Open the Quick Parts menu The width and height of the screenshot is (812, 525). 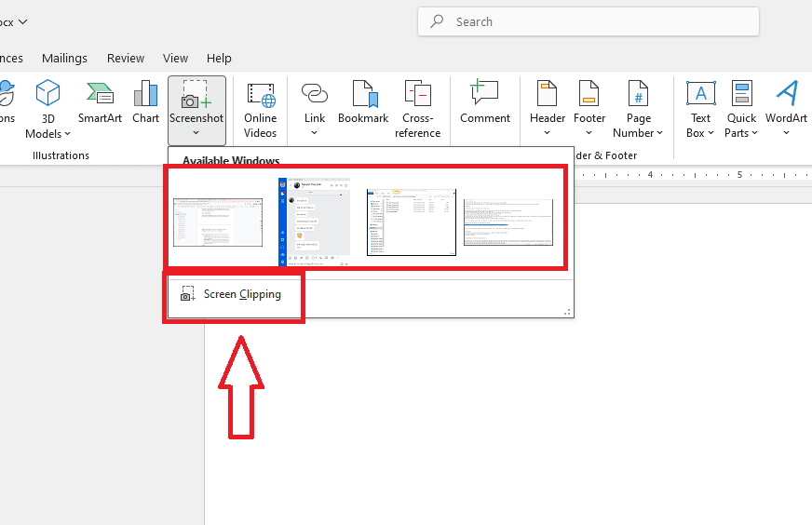[x=741, y=110]
